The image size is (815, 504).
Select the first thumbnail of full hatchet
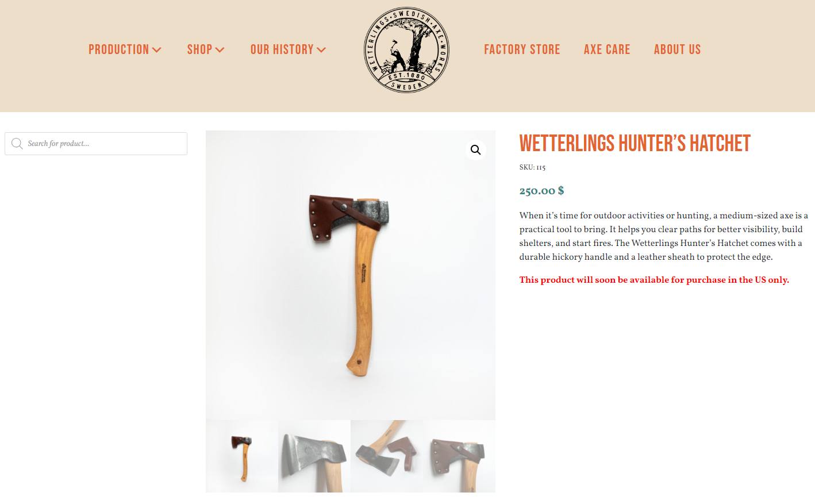(242, 456)
